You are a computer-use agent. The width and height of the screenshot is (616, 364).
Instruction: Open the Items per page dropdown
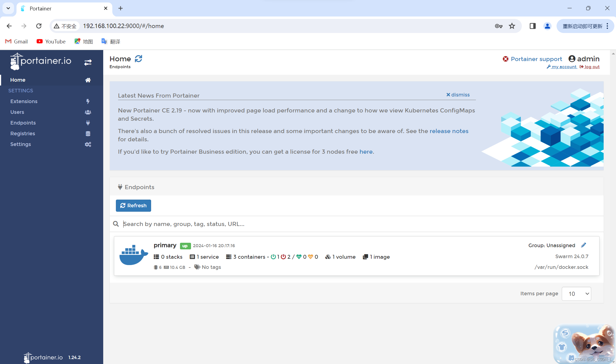tap(576, 294)
